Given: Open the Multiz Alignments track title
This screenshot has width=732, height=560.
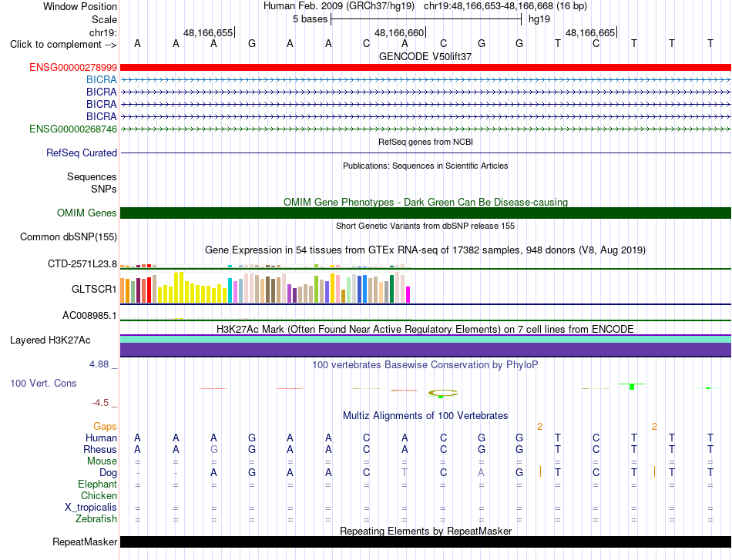Looking at the screenshot, I should tap(425, 415).
